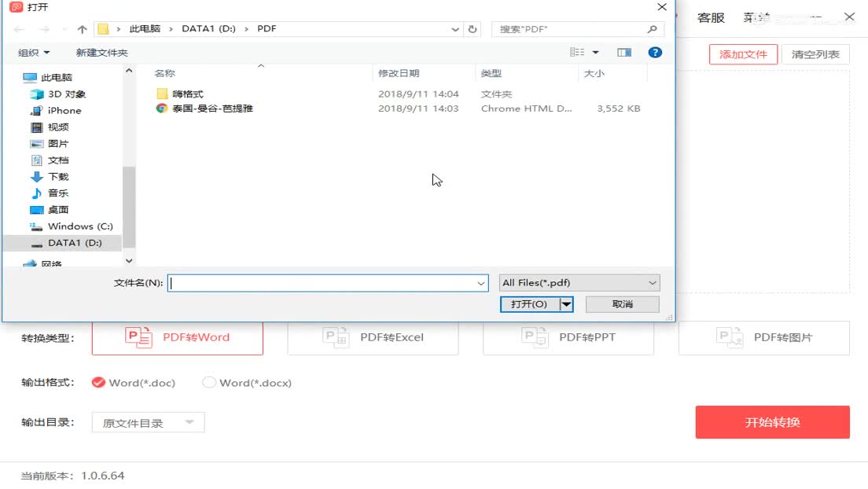Click the Help question mark icon

click(x=655, y=53)
